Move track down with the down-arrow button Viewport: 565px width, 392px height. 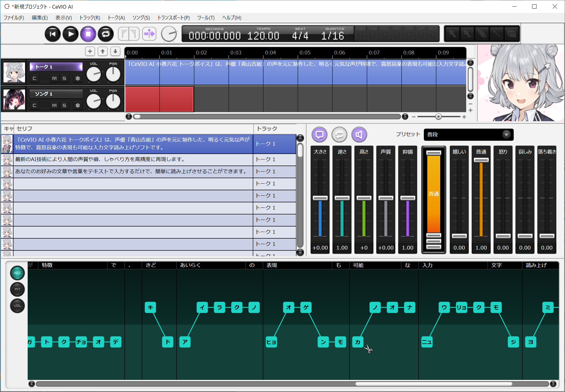(x=115, y=52)
